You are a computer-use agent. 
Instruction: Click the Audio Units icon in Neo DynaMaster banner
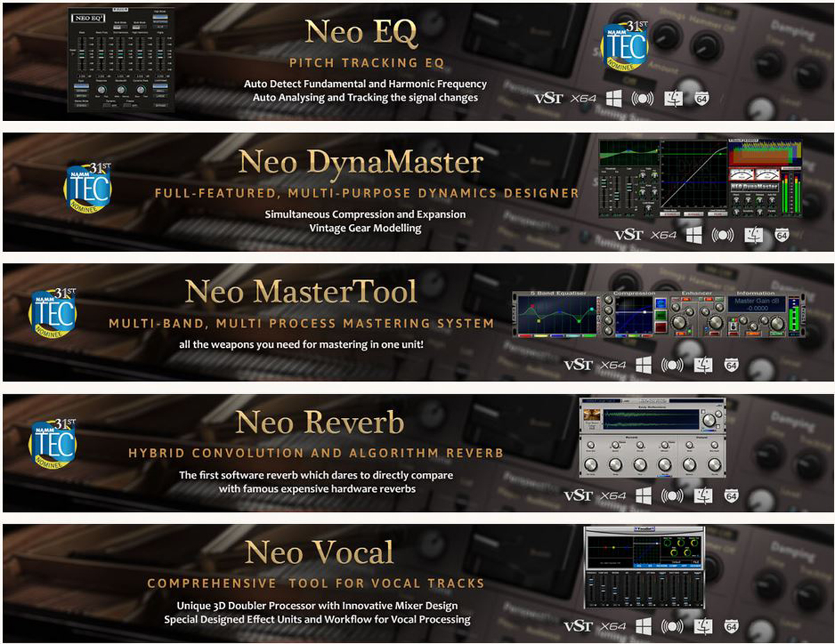pyautogui.click(x=724, y=235)
